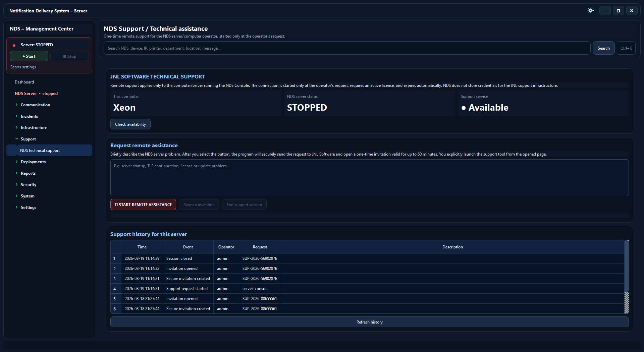Collapse the Support section chevron
The height and width of the screenshot is (352, 644).
coord(16,139)
